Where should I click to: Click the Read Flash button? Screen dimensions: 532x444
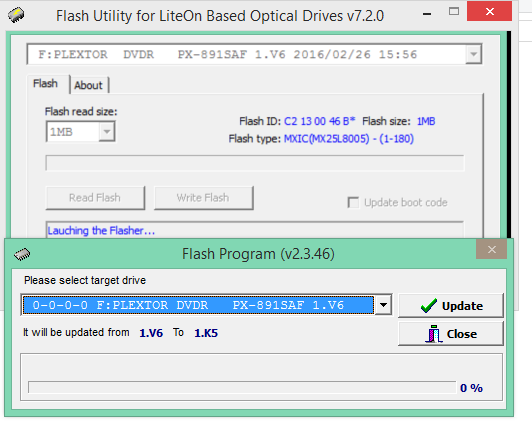point(95,198)
